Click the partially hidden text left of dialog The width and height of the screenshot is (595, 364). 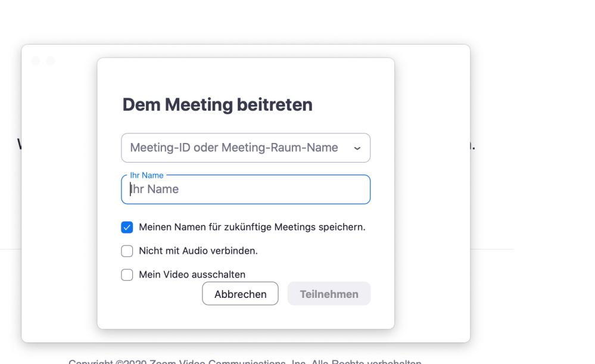pos(19,145)
